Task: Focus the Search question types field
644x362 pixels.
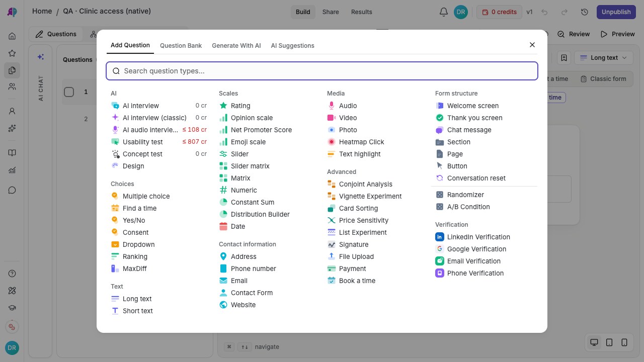Action: click(322, 71)
